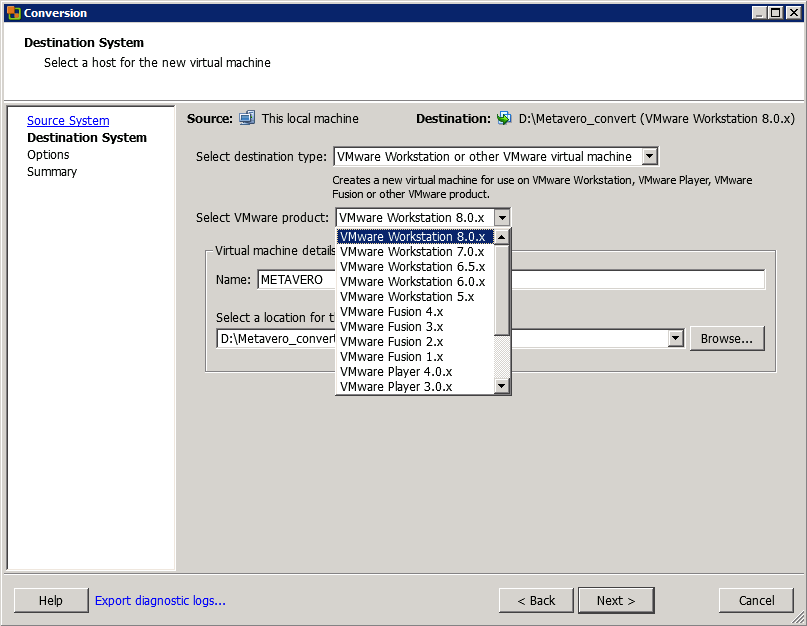Choose VMware Workstation 8.0.x from list
807x626 pixels.
coord(415,237)
